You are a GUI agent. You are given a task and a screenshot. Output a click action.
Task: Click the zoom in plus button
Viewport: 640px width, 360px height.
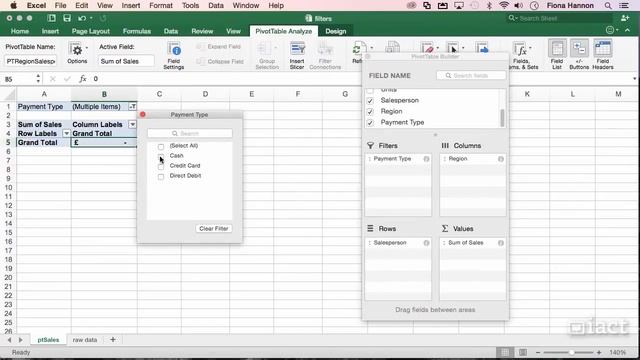599,352
